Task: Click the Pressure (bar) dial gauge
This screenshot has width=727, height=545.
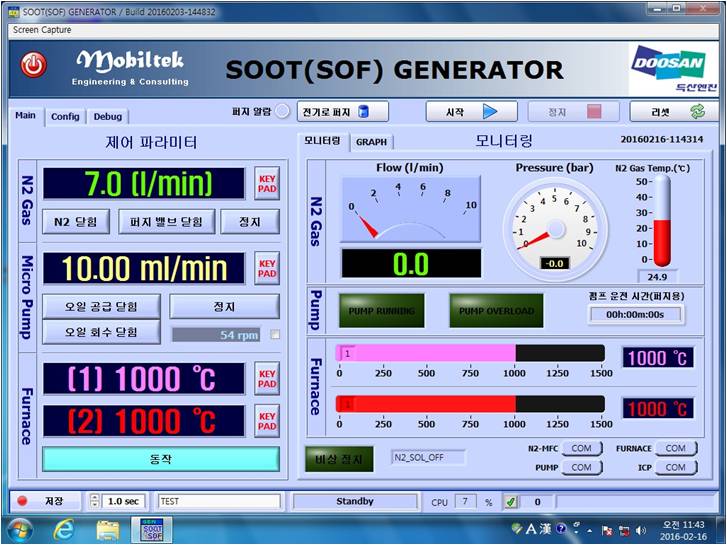Action: (x=555, y=230)
